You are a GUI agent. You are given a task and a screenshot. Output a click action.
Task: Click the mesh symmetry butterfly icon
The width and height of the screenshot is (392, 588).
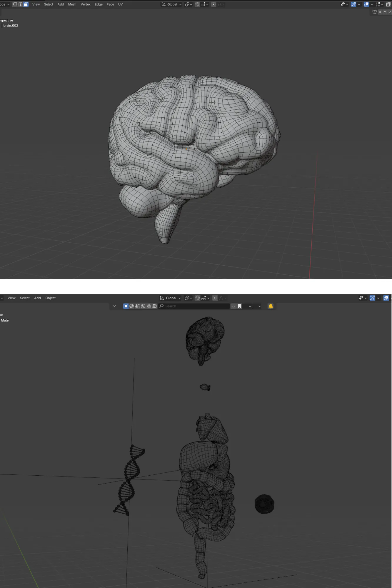pyautogui.click(x=374, y=12)
